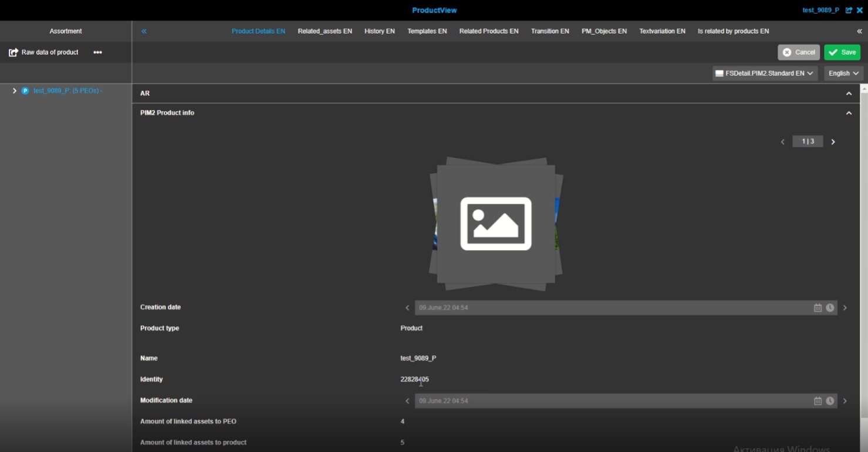868x452 pixels.
Task: Go to the previous product image
Action: click(782, 141)
